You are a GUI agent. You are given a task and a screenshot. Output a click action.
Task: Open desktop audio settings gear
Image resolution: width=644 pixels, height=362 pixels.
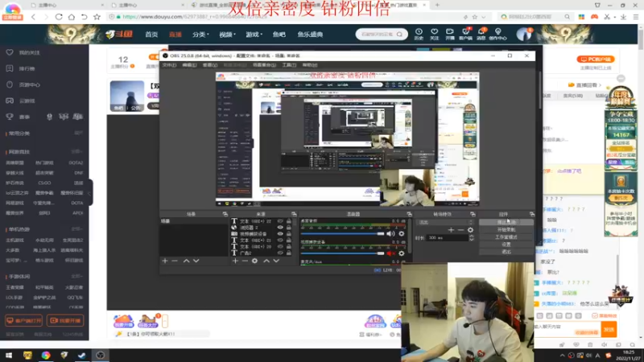[401, 233]
